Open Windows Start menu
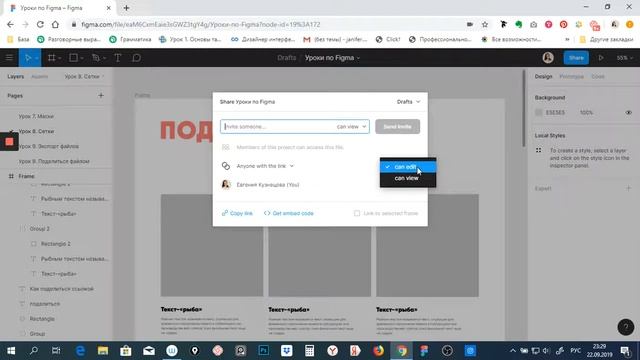This screenshot has height=360, width=640. (x=11, y=351)
